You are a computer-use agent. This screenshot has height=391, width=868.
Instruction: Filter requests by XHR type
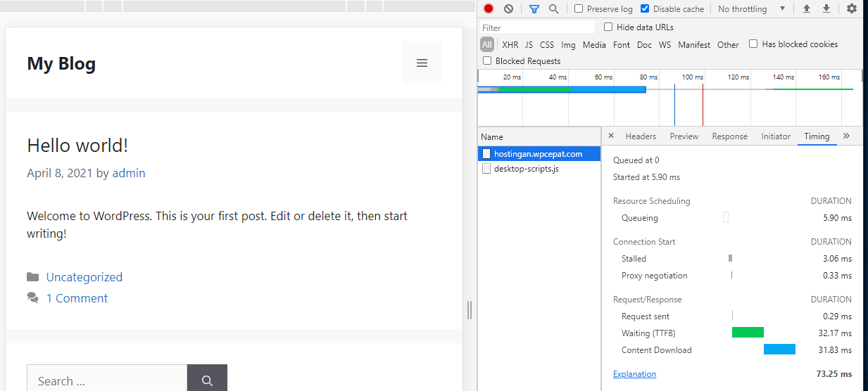510,45
